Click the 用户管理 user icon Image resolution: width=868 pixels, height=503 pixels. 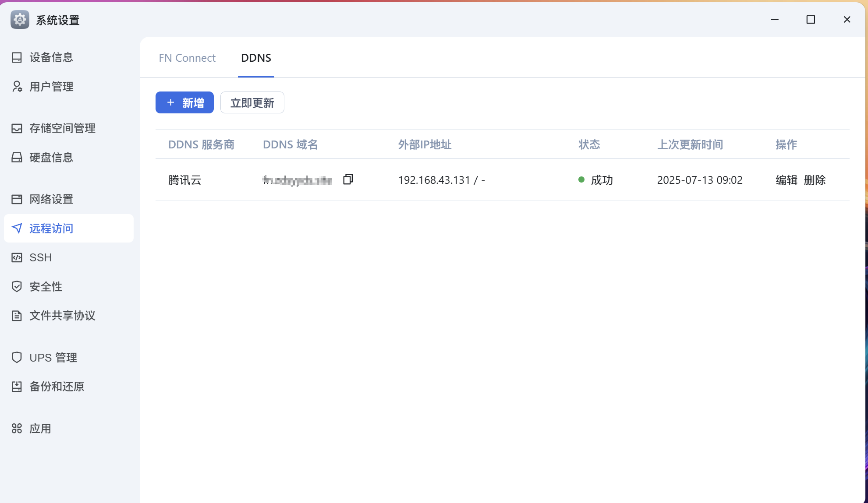click(x=17, y=87)
